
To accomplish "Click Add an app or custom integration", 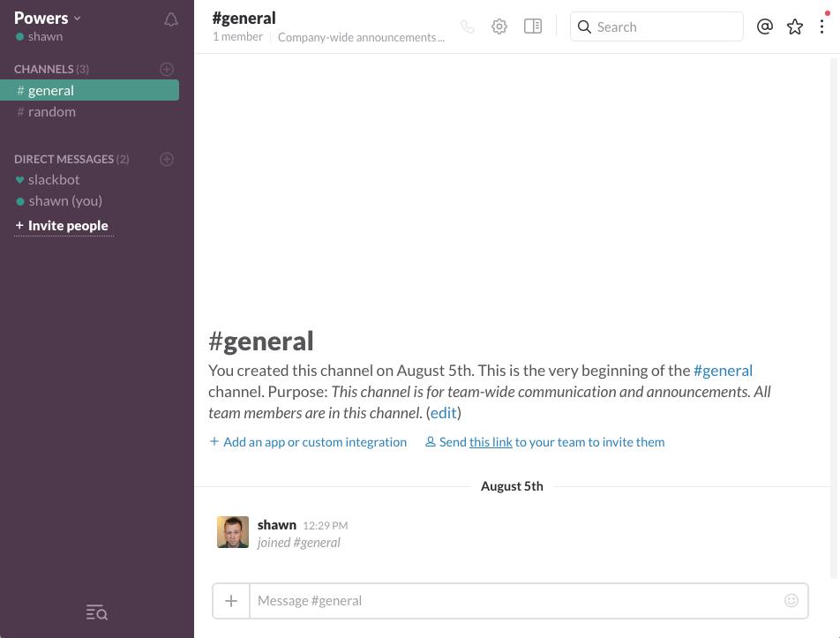I will point(308,442).
